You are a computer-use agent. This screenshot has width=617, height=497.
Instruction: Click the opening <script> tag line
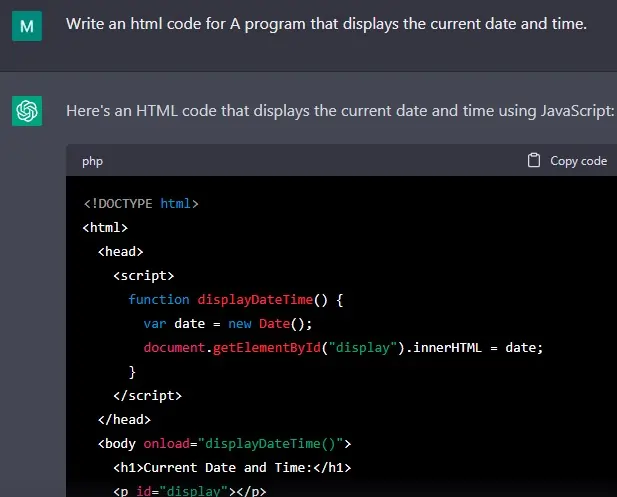pos(144,276)
